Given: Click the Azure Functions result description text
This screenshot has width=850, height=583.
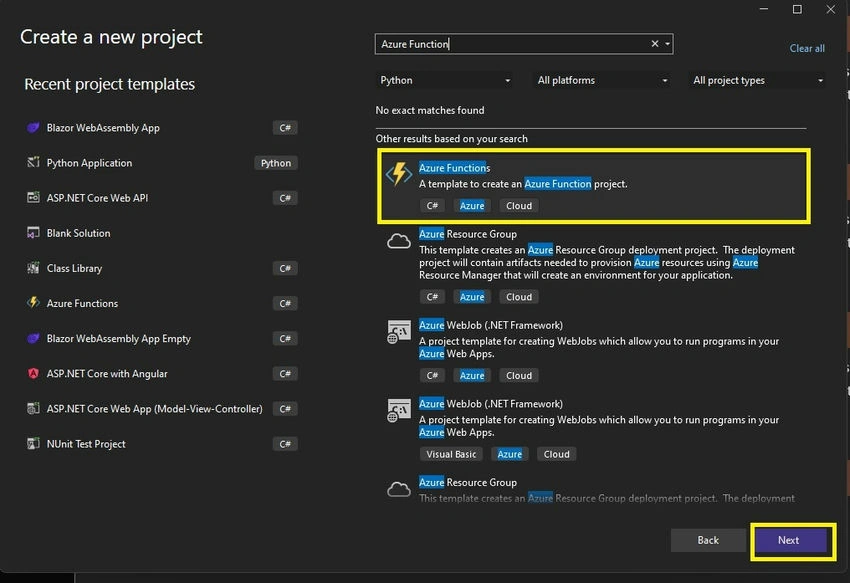Looking at the screenshot, I should (x=523, y=184).
